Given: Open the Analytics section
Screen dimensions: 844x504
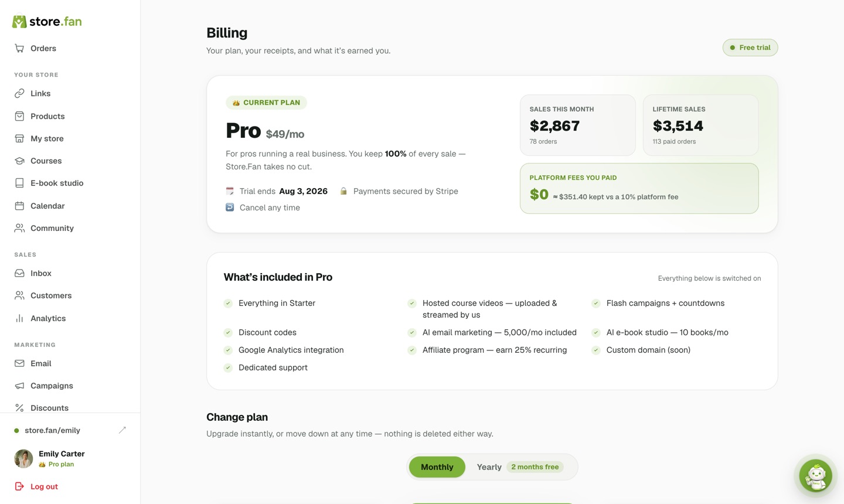Looking at the screenshot, I should pyautogui.click(x=48, y=319).
